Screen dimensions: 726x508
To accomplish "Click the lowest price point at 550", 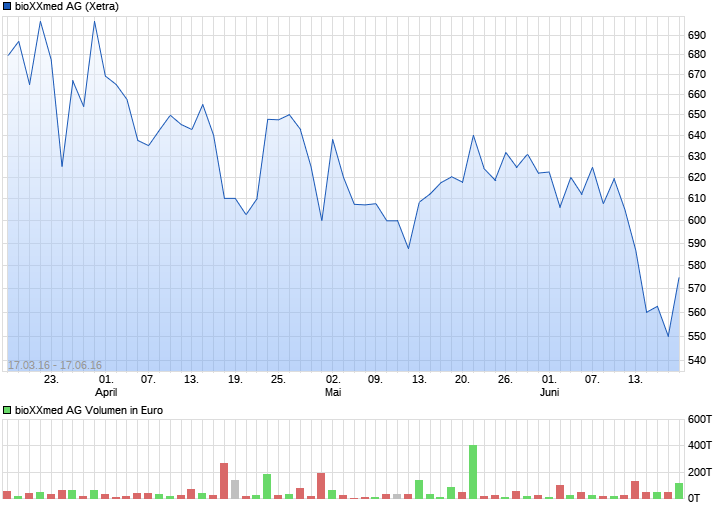I will point(668,336).
